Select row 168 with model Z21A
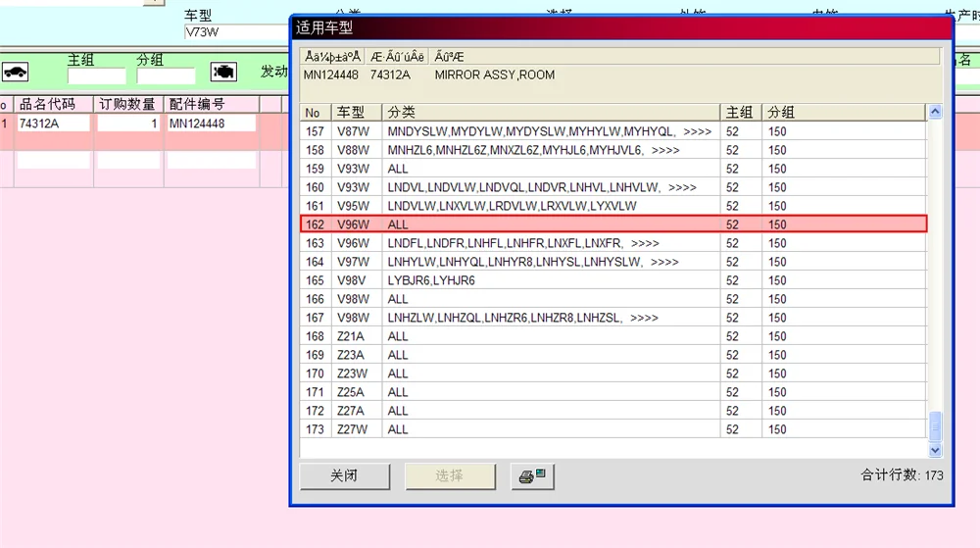The height and width of the screenshot is (548, 980). [613, 336]
